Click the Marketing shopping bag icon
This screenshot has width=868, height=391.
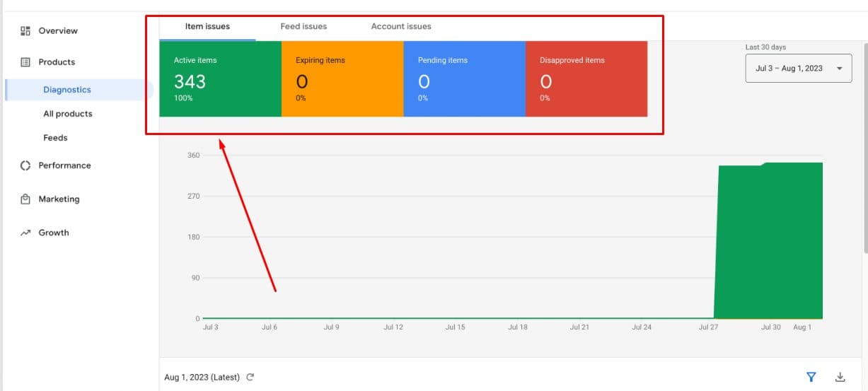click(25, 199)
